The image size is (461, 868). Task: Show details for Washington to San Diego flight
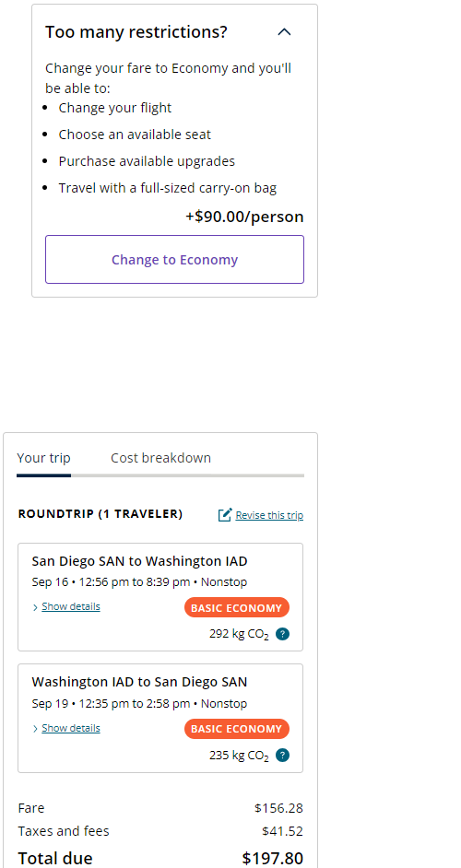[x=71, y=728]
